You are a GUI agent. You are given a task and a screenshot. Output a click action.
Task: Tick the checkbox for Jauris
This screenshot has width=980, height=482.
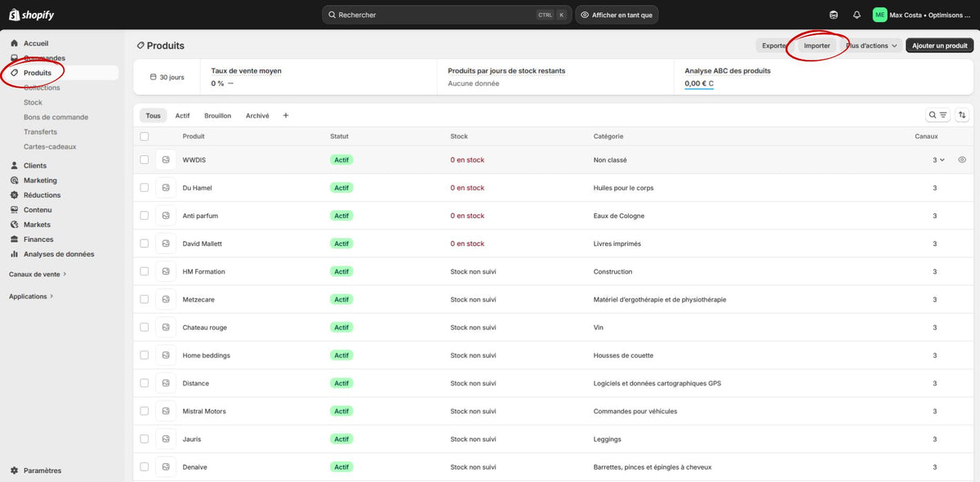click(145, 439)
